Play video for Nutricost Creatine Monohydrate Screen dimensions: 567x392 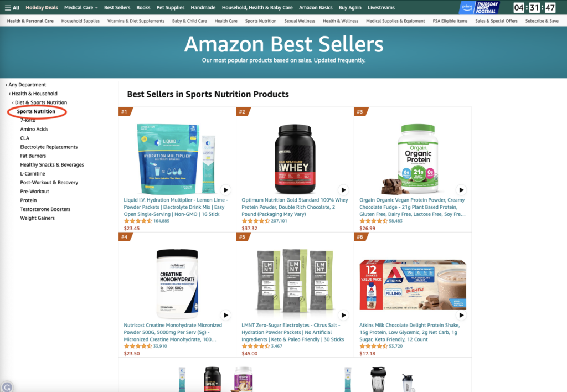(x=226, y=316)
